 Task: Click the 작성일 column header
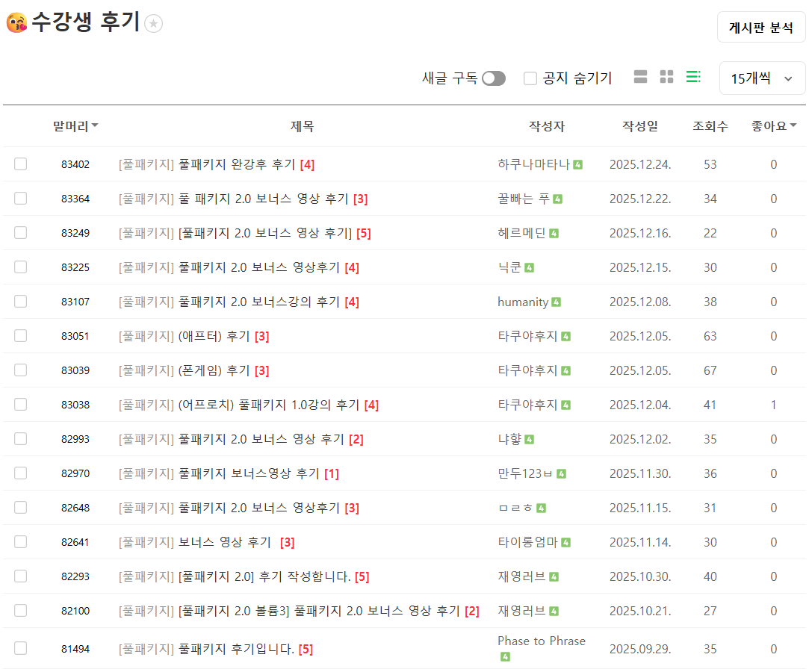pyautogui.click(x=640, y=126)
